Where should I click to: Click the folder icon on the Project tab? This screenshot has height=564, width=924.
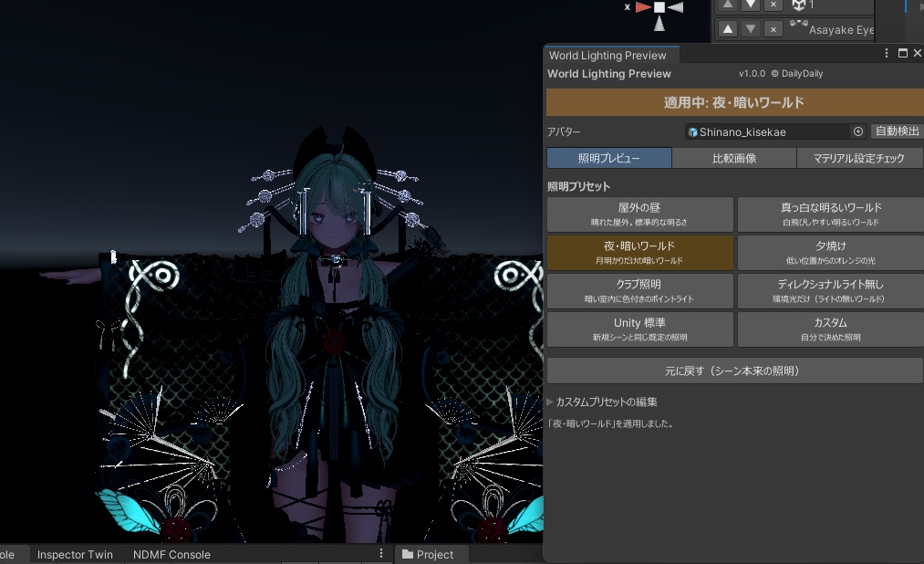coord(407,554)
